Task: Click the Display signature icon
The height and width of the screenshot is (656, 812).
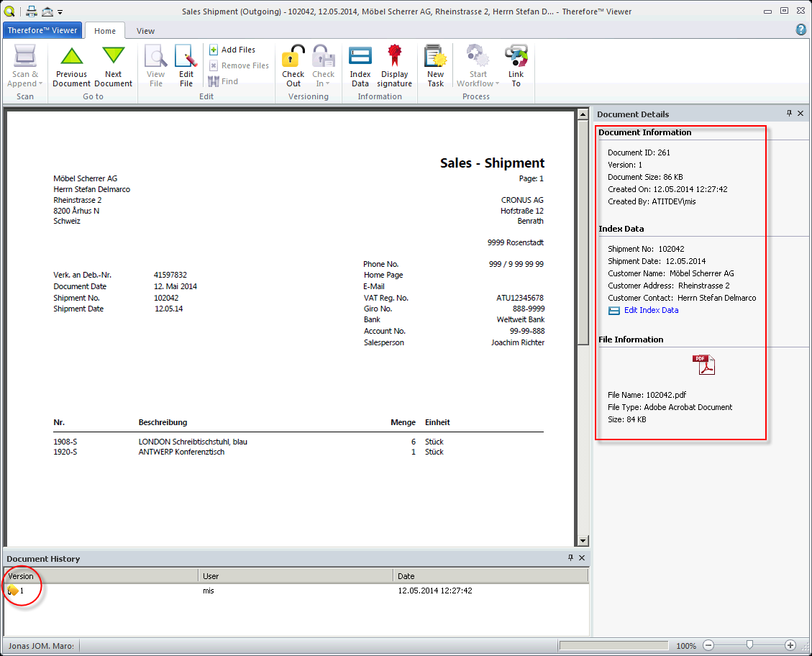Action: [394, 63]
